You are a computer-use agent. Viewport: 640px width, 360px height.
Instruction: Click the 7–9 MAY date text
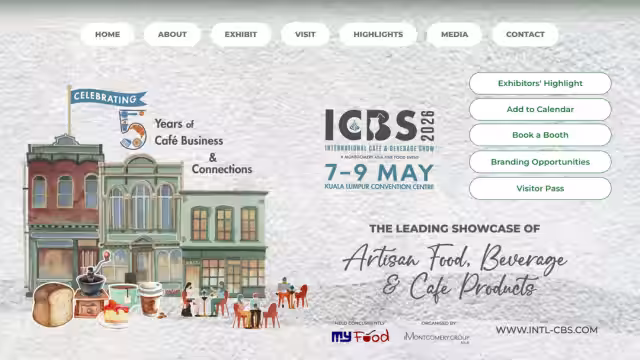(379, 173)
